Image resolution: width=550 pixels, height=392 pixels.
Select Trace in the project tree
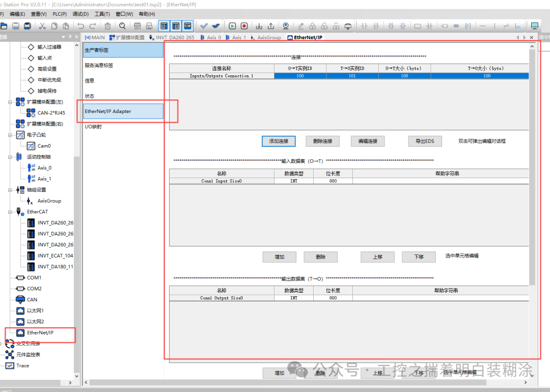(x=22, y=366)
